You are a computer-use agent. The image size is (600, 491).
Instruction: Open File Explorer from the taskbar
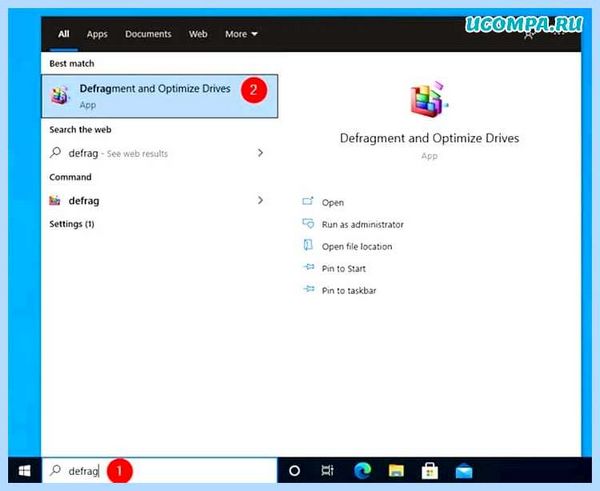(396, 471)
